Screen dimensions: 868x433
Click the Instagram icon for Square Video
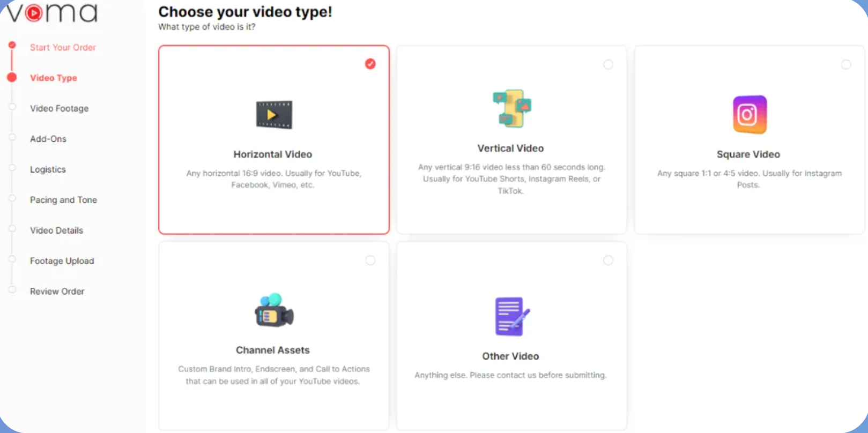750,115
